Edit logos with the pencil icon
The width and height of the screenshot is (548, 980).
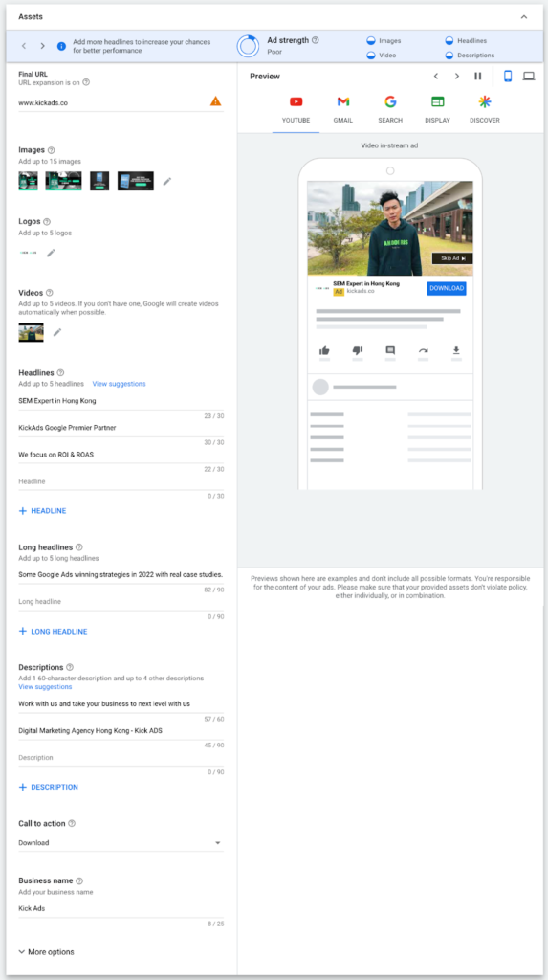click(52, 253)
